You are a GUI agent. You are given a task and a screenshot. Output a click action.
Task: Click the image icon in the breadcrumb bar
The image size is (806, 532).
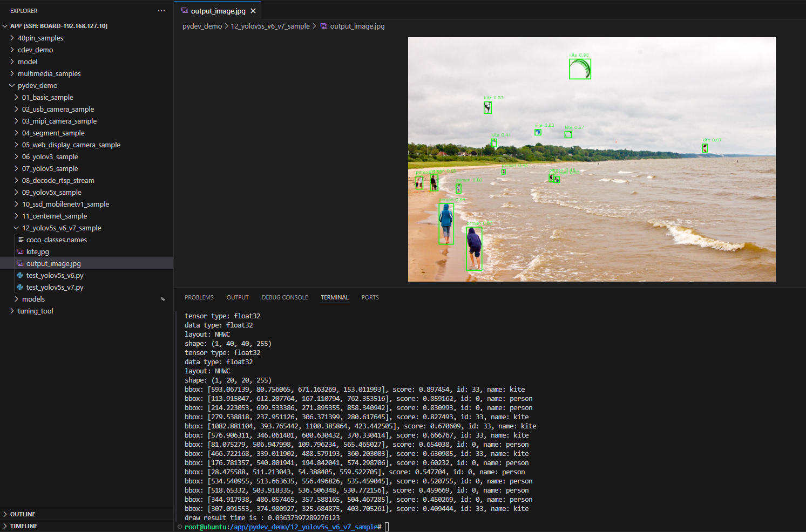(324, 26)
